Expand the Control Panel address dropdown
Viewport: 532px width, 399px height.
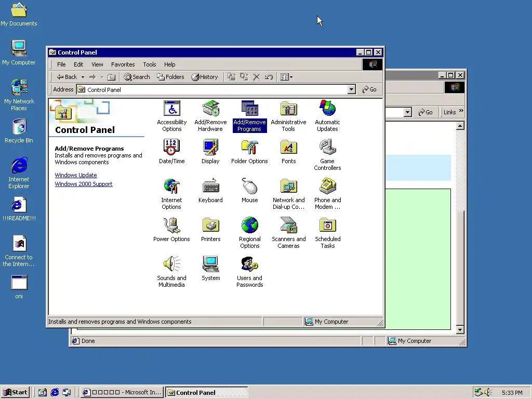click(352, 89)
